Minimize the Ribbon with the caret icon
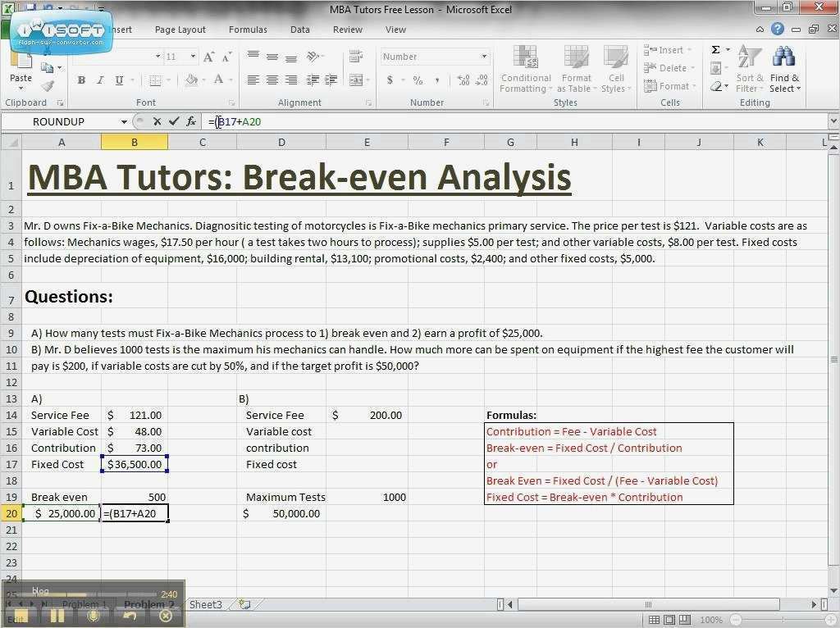Viewport: 840px width, 628px height. coord(760,30)
